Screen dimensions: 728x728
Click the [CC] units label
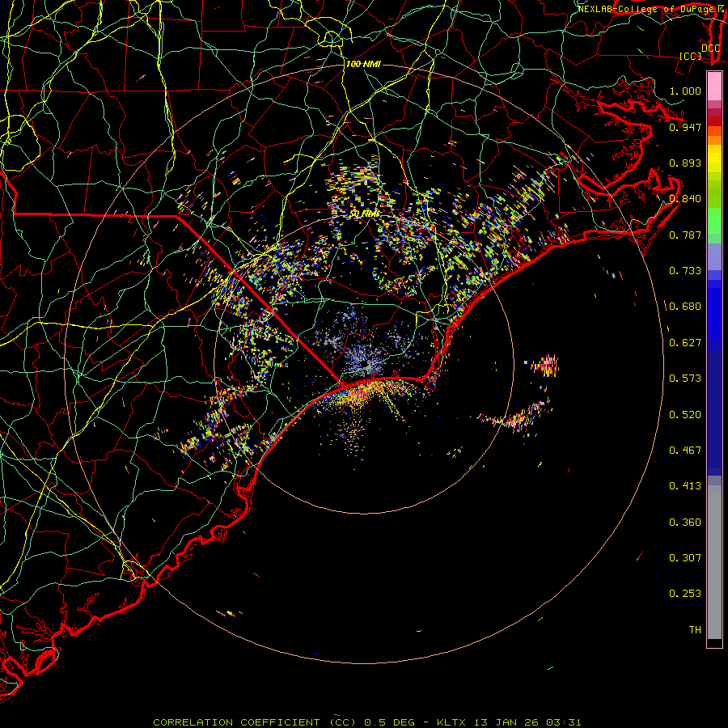click(691, 56)
